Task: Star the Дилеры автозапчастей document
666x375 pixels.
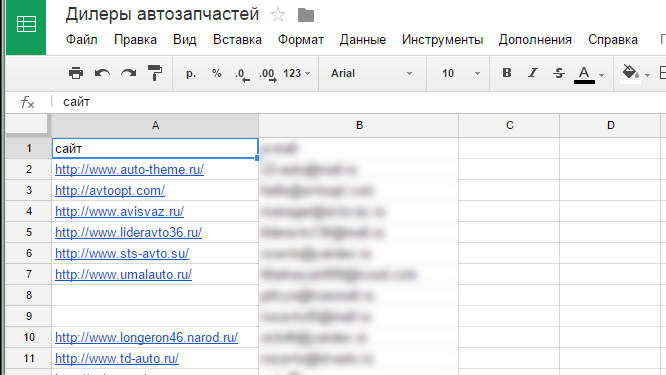Action: click(278, 15)
